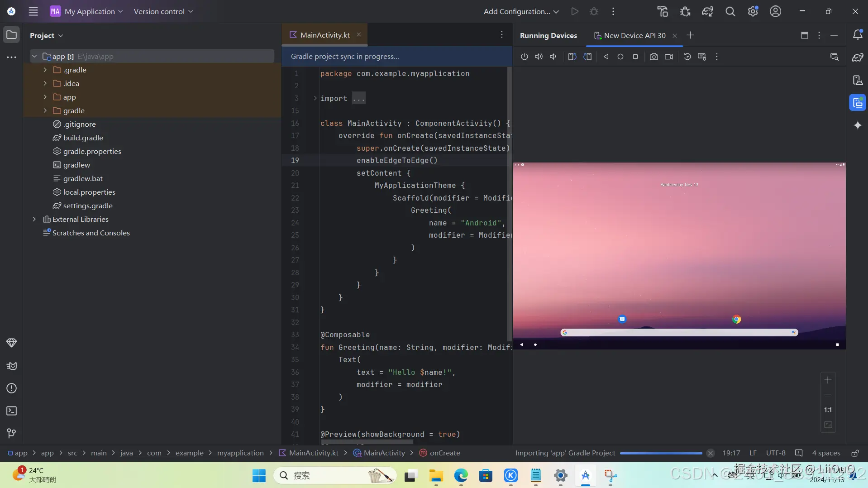This screenshot has width=868, height=488.
Task: Click the circular arrow icon next to Record
Action: pos(687,57)
